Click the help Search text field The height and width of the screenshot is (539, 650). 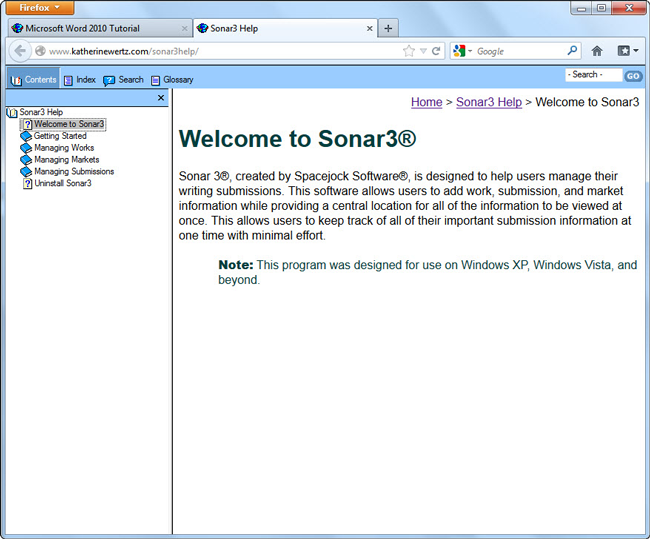[594, 75]
